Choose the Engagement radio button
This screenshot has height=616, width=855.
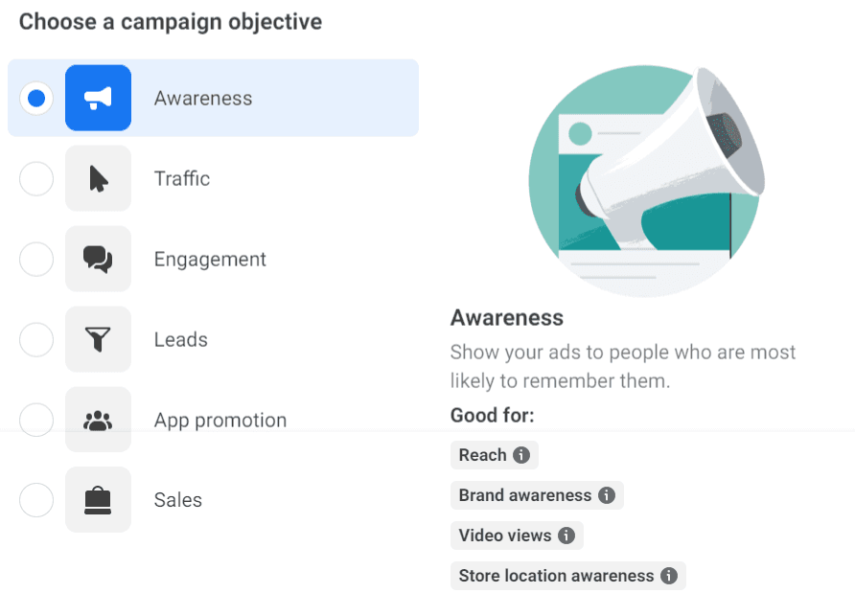coord(36,259)
